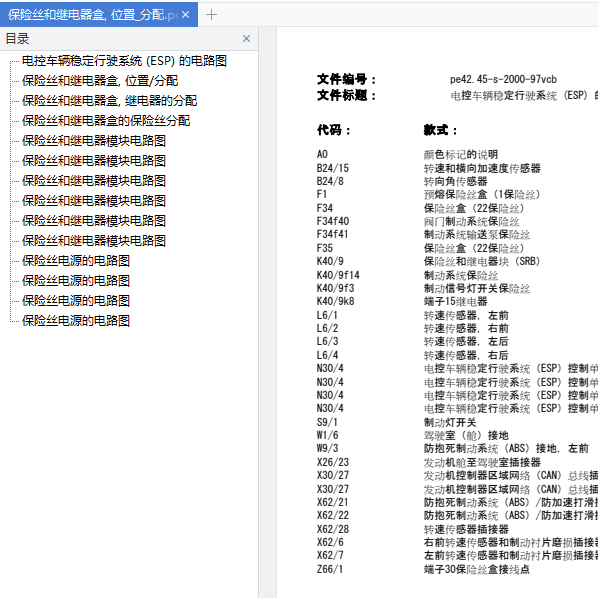Select code F34f41
The image size is (598, 598).
tap(333, 234)
